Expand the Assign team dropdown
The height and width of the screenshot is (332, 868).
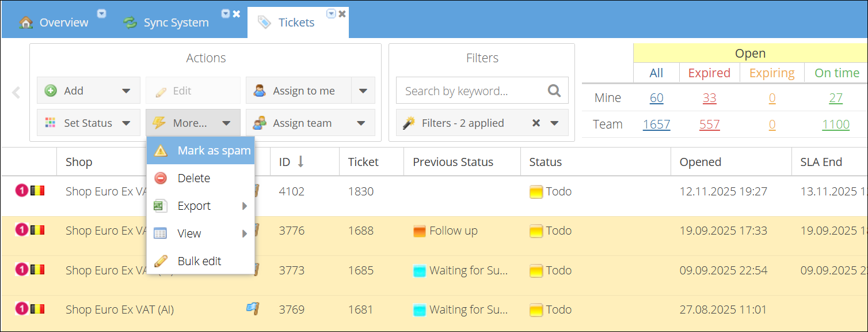pos(361,123)
